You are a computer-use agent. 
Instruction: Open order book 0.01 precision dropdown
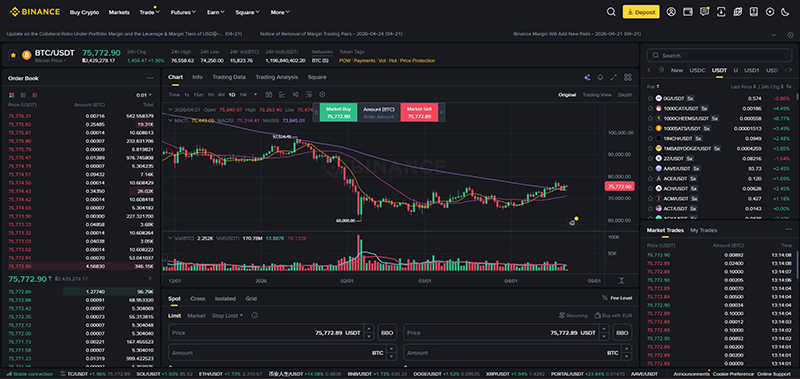[144, 95]
